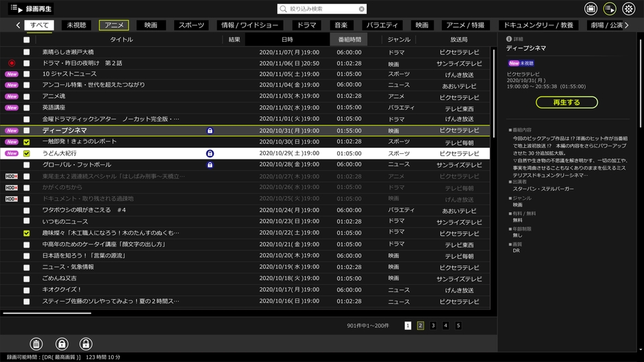The width and height of the screenshot is (644, 362).
Task: Uncheck the 一触即発！きょうのレポート checkbox
Action: 27,142
